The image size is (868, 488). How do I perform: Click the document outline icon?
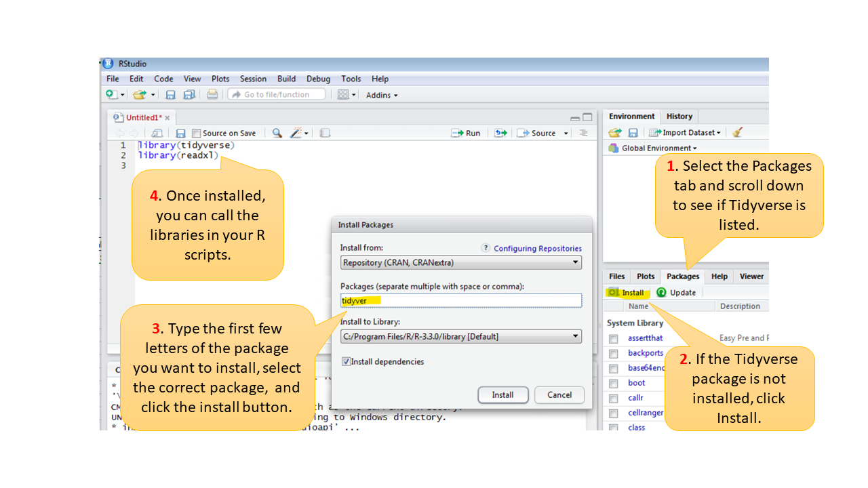(583, 134)
